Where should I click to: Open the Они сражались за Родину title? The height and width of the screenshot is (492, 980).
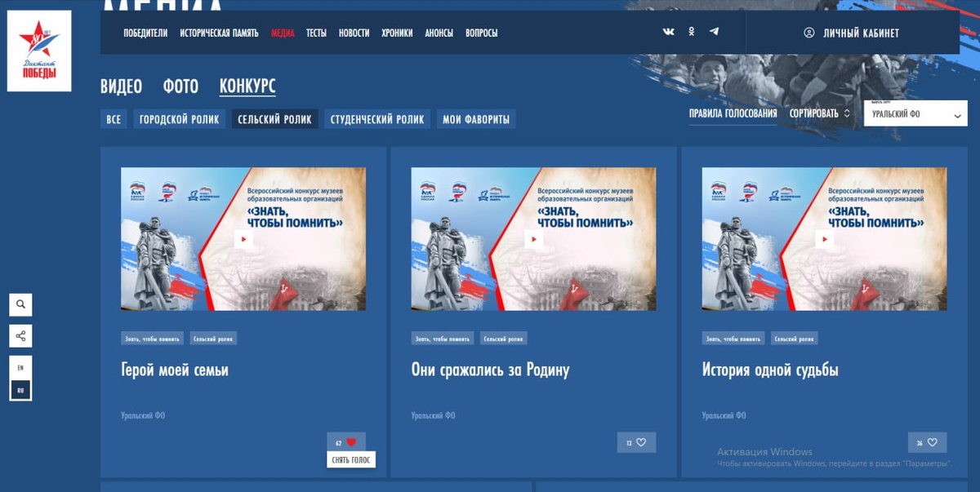pyautogui.click(x=490, y=370)
